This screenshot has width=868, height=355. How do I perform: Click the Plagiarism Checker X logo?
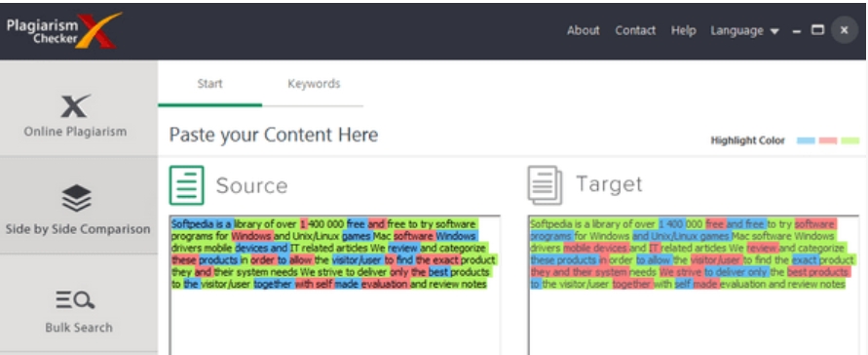point(63,30)
